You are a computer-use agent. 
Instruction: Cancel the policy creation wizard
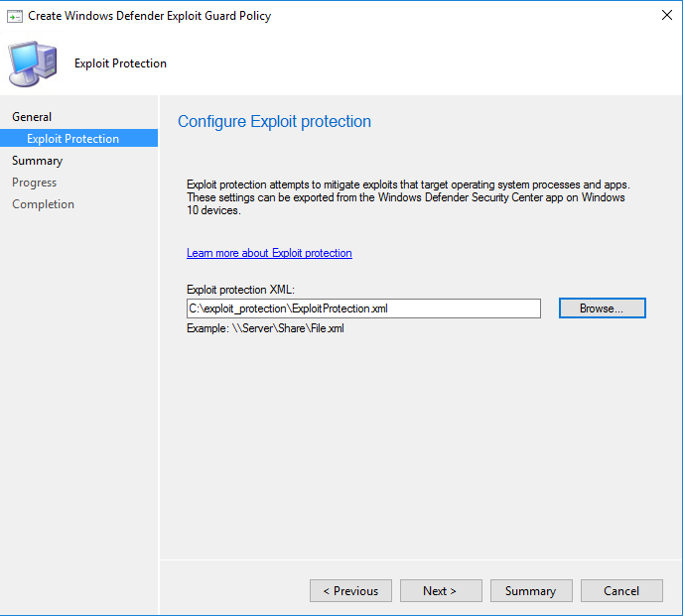point(621,591)
